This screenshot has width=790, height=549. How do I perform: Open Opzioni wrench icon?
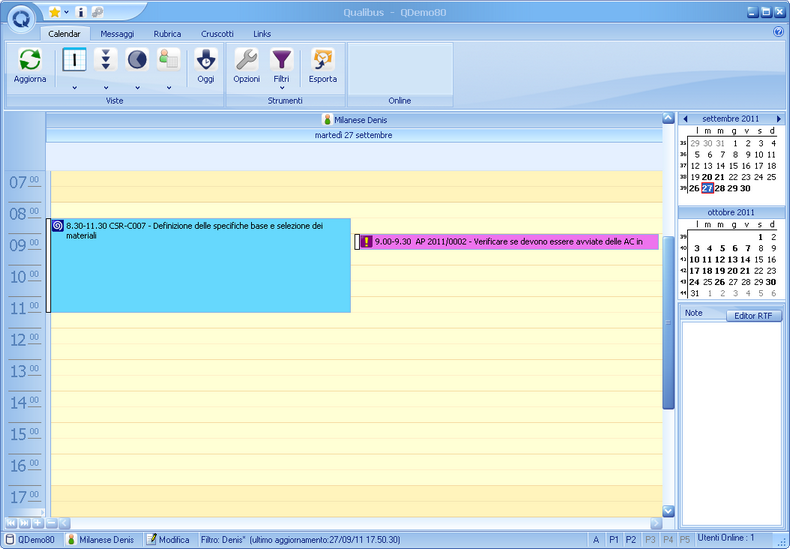pos(246,59)
